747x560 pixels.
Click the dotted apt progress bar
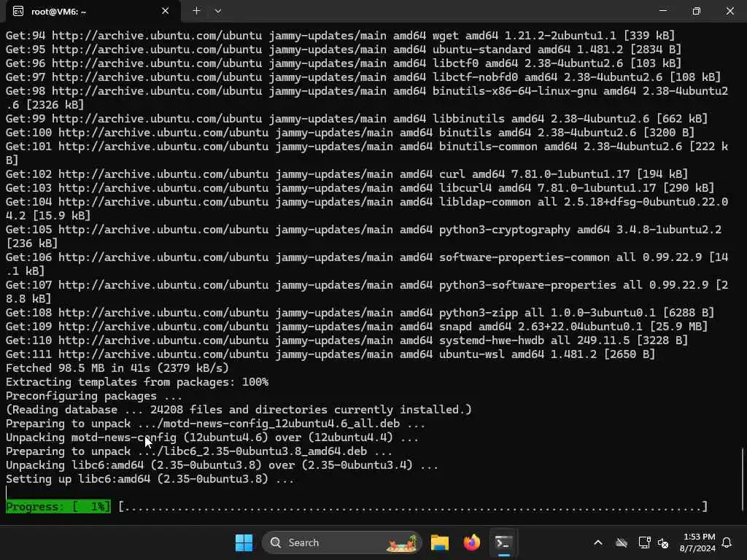[x=413, y=507]
